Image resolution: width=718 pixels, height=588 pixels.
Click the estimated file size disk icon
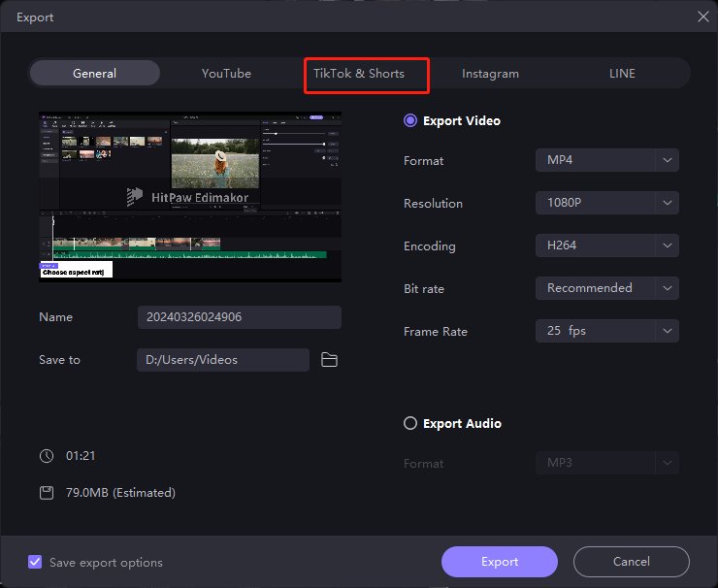47,493
